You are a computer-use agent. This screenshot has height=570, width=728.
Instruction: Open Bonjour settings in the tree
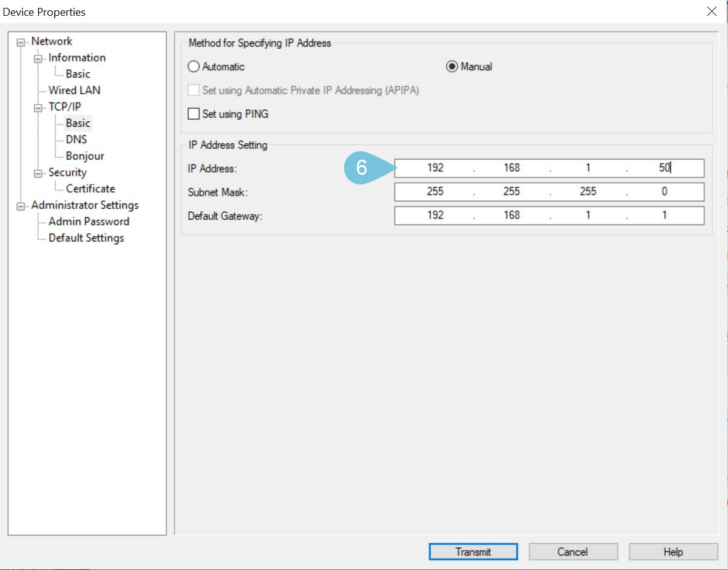pos(85,156)
